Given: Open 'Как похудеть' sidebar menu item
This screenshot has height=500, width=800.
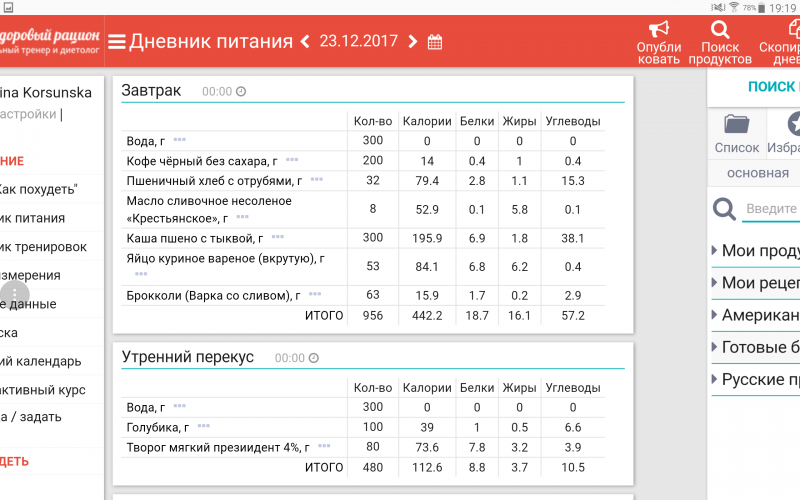Looking at the screenshot, I should 38,189.
